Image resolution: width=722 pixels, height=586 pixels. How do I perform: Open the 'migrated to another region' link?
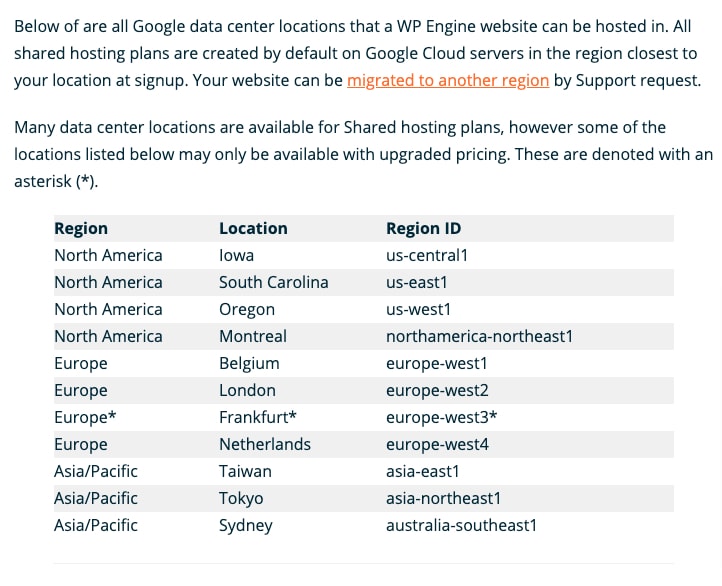click(x=448, y=81)
